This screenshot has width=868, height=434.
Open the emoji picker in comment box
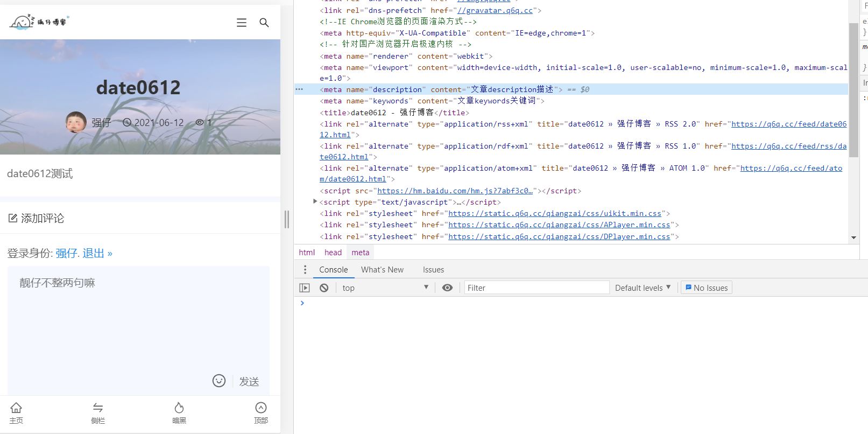point(218,381)
